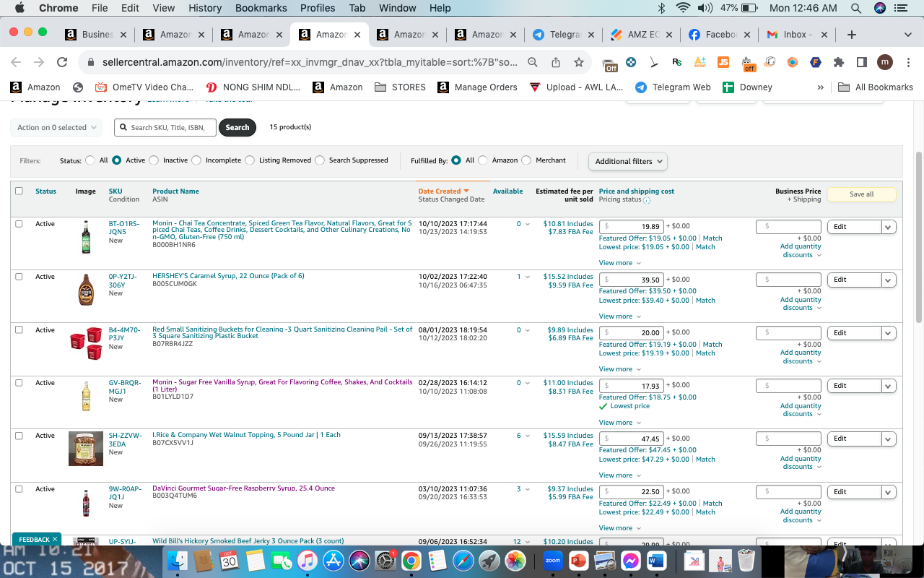Screen dimensions: 924x578
Task: Open the Edit dropdown arrow for Monin Chai Tea
Action: tap(889, 227)
